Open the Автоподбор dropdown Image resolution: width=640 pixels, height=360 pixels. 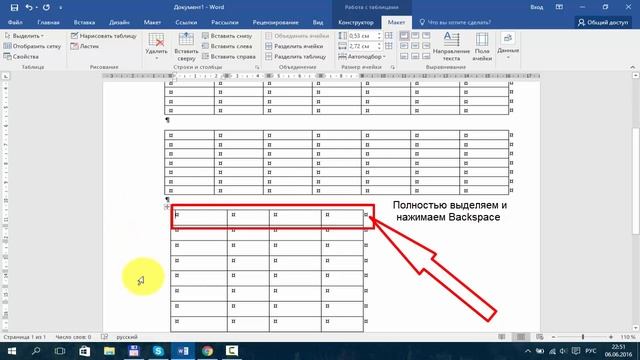point(362,57)
